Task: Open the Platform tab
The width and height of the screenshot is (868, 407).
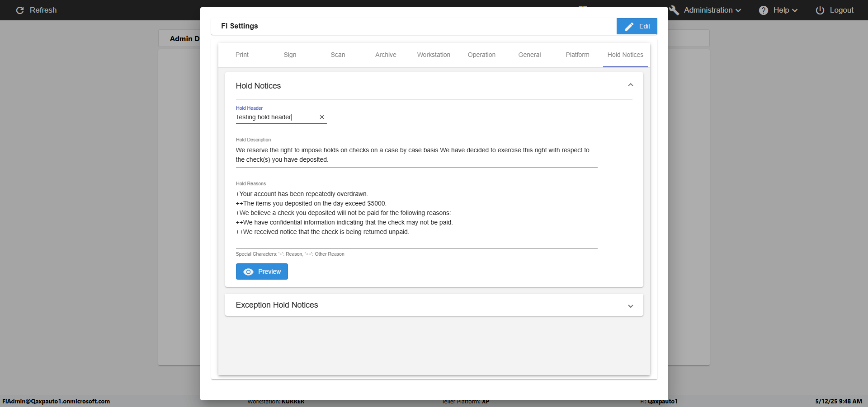Action: click(x=577, y=55)
